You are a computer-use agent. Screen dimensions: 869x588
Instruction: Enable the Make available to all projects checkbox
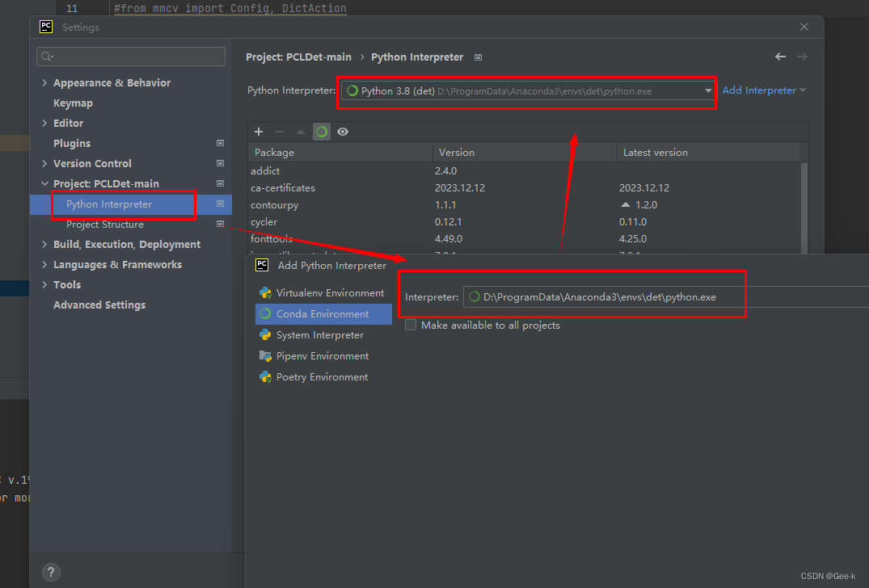pos(411,325)
